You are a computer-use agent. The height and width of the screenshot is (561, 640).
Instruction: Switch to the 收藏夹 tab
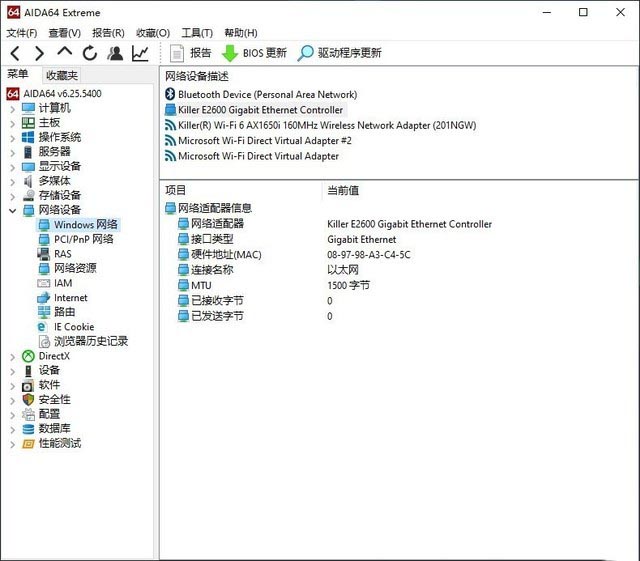[62, 75]
